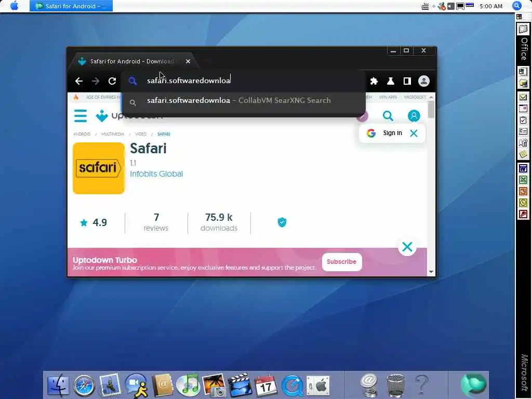The height and width of the screenshot is (399, 532).
Task: Click the page scrollbar down arrow
Action: [431, 272]
